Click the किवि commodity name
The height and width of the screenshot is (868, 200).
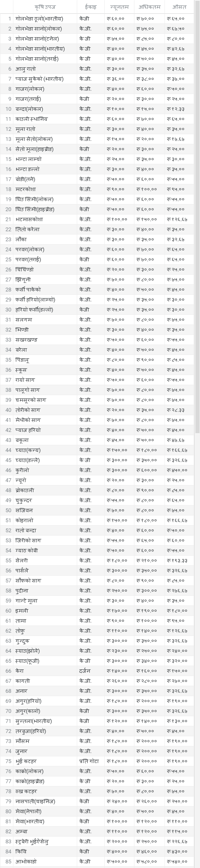[x=20, y=851]
